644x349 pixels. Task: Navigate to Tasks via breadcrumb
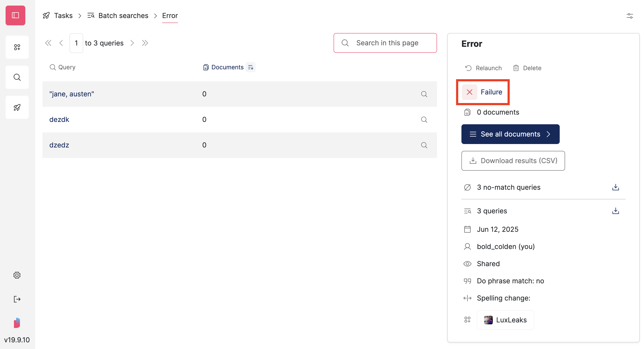pyautogui.click(x=63, y=15)
